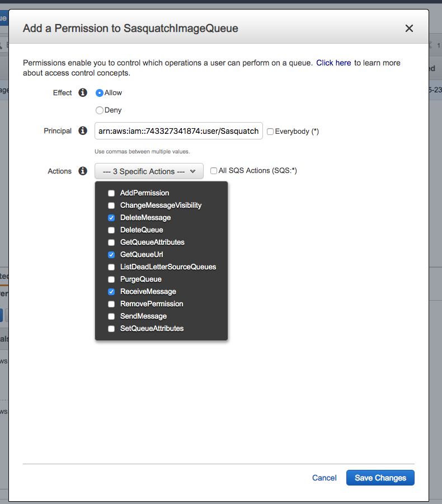Image resolution: width=442 pixels, height=504 pixels.
Task: Check the SetQueueAttributes action
Action: coord(111,329)
